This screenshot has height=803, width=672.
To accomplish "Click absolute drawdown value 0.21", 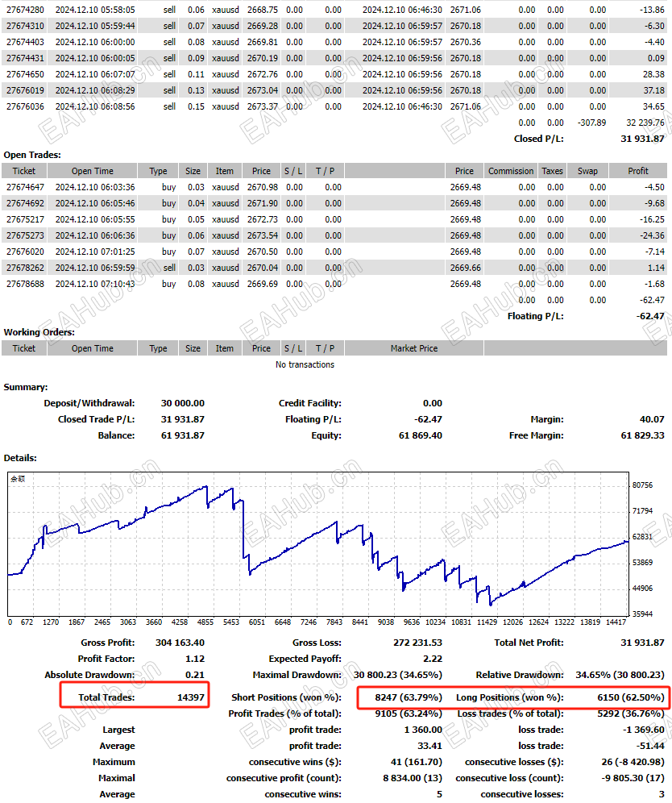I will pyautogui.click(x=195, y=675).
